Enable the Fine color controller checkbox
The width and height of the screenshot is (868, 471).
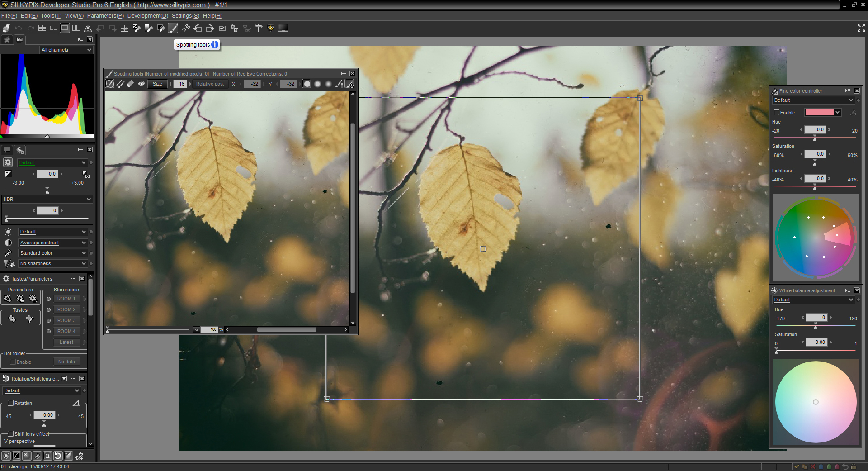(777, 113)
